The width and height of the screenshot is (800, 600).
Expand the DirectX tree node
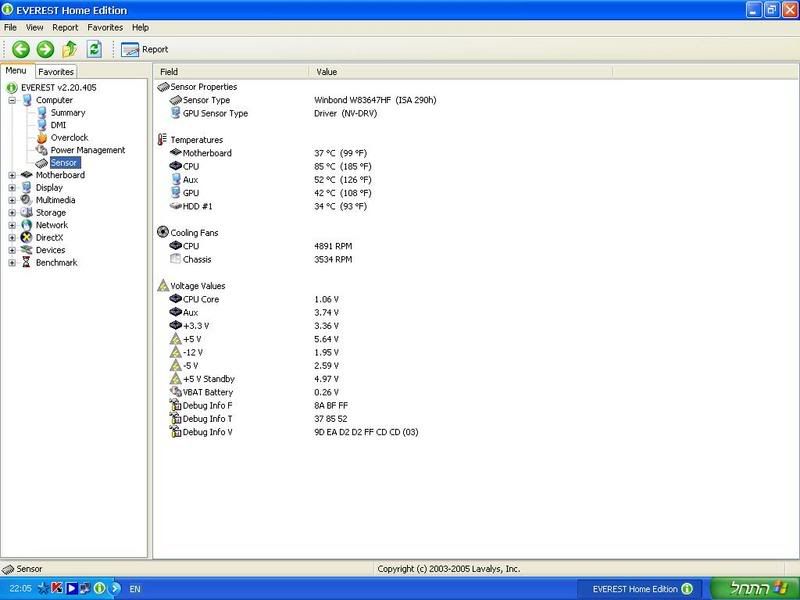coord(12,238)
